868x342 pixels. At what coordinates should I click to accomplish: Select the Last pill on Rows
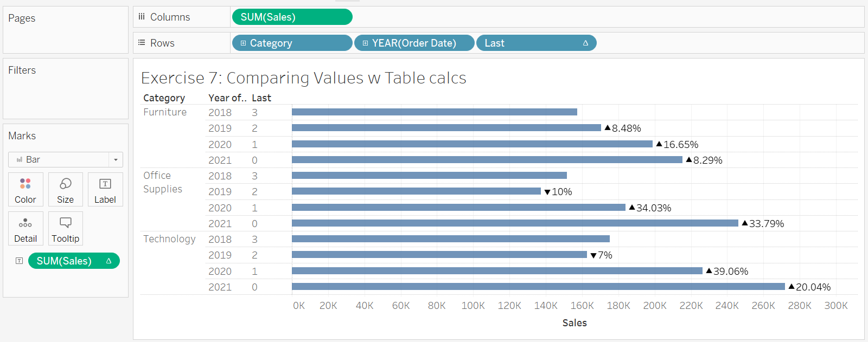536,43
